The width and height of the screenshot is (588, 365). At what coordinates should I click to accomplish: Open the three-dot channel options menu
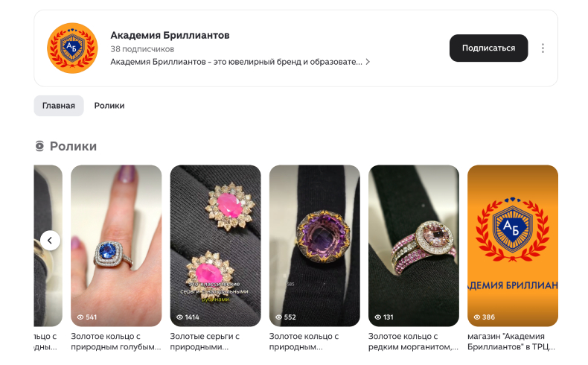pyautogui.click(x=543, y=48)
